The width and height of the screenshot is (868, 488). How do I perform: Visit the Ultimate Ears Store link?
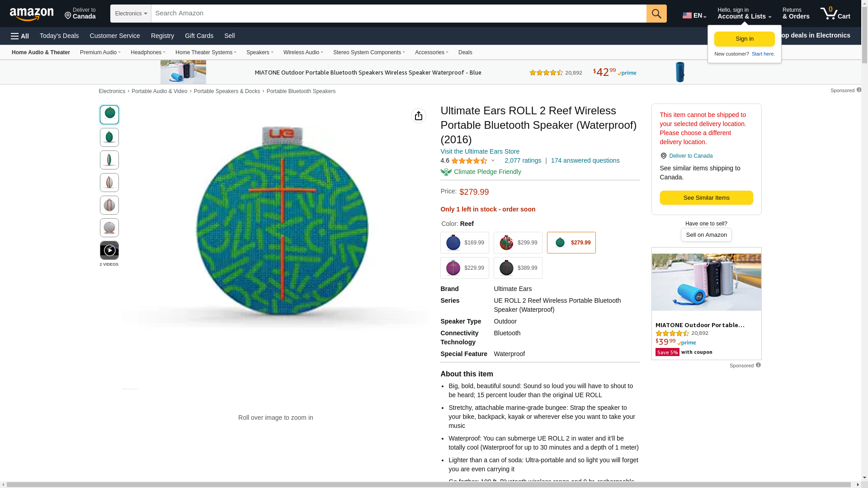pyautogui.click(x=480, y=152)
